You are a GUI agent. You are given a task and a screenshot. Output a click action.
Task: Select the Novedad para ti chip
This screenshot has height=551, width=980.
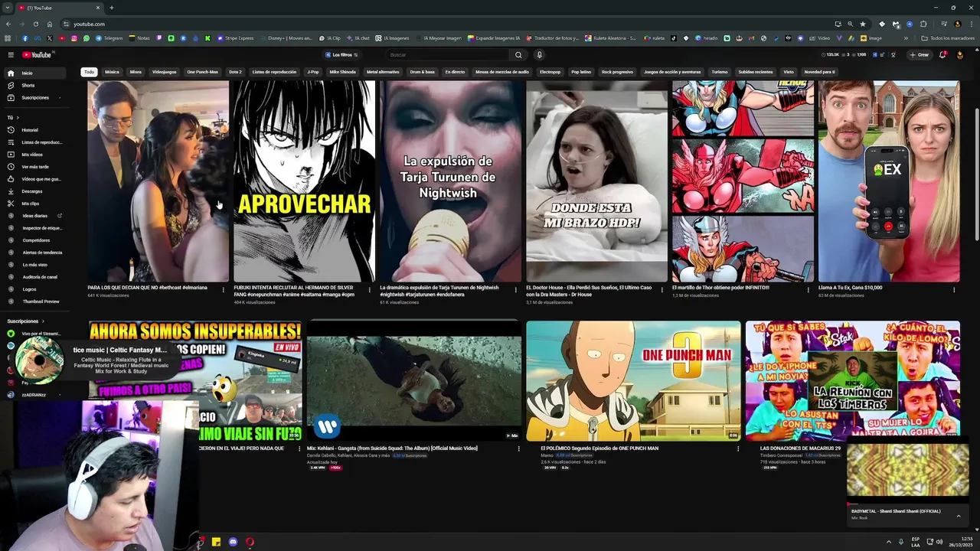[819, 72]
